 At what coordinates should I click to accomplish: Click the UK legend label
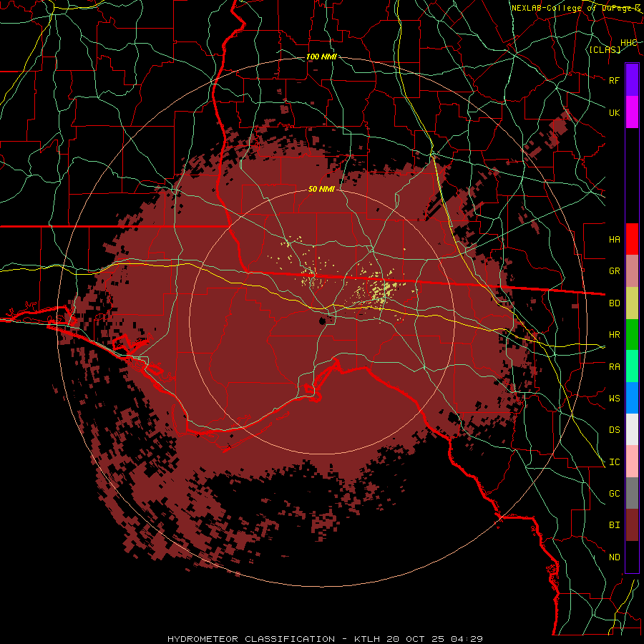tap(614, 112)
